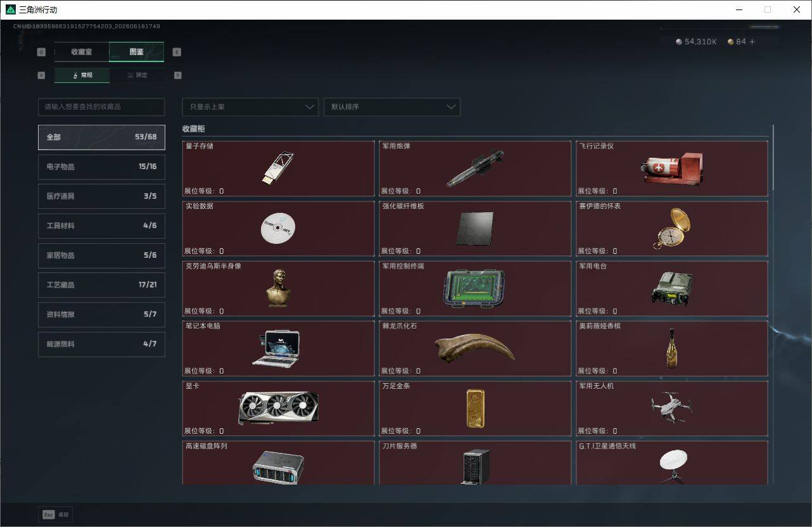The image size is (812, 527).
Task: Select the 强化碳纤维板 item icon
Action: click(475, 228)
